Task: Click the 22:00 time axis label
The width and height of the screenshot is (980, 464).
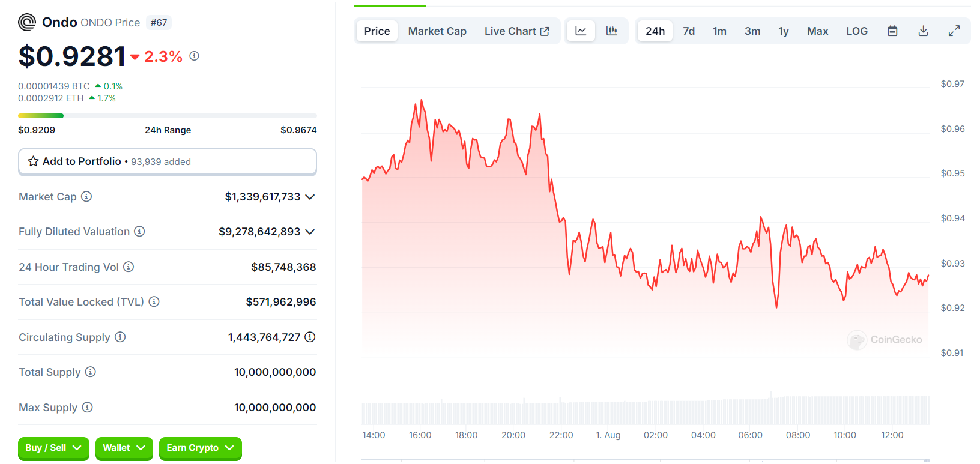Action: pyautogui.click(x=561, y=435)
